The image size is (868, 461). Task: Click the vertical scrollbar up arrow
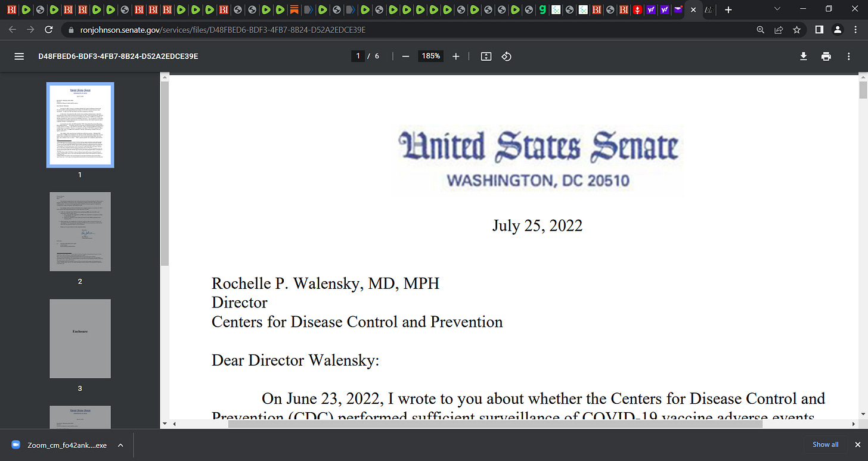pyautogui.click(x=863, y=76)
